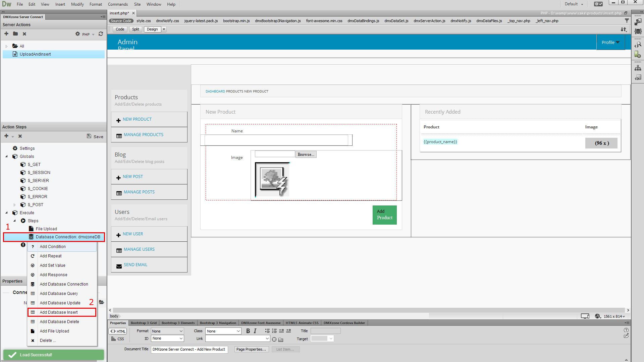Open the ID dropdown
The height and width of the screenshot is (362, 644).
pos(167,339)
